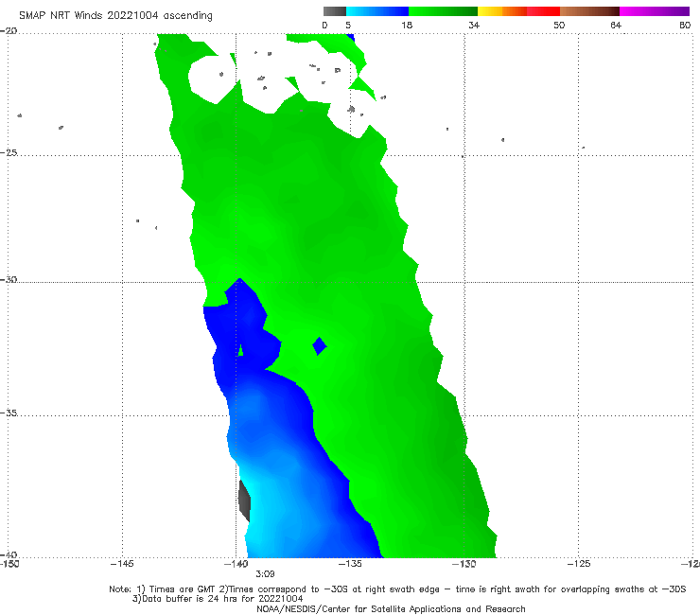Click the dark gray patch near -140 longitude

244,501
